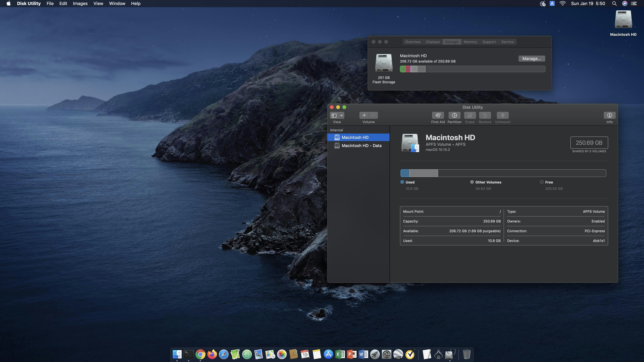644x362 pixels.
Task: Open the Service tab in About This Mac
Action: [508, 42]
